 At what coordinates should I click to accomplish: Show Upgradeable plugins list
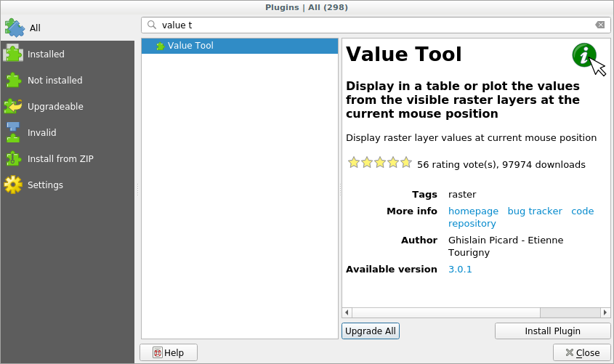point(55,107)
